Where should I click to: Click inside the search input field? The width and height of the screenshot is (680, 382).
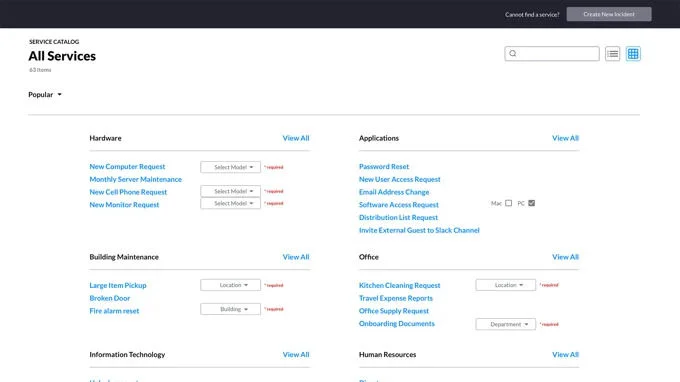(552, 54)
